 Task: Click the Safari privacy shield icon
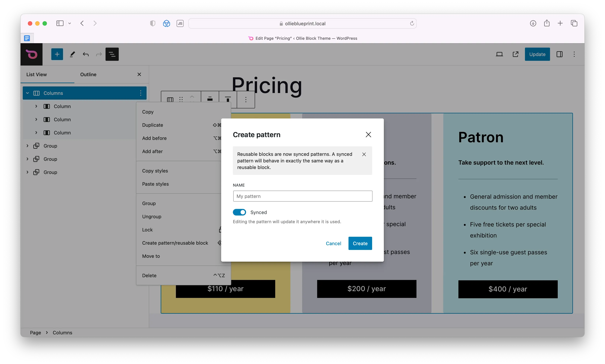[152, 23]
